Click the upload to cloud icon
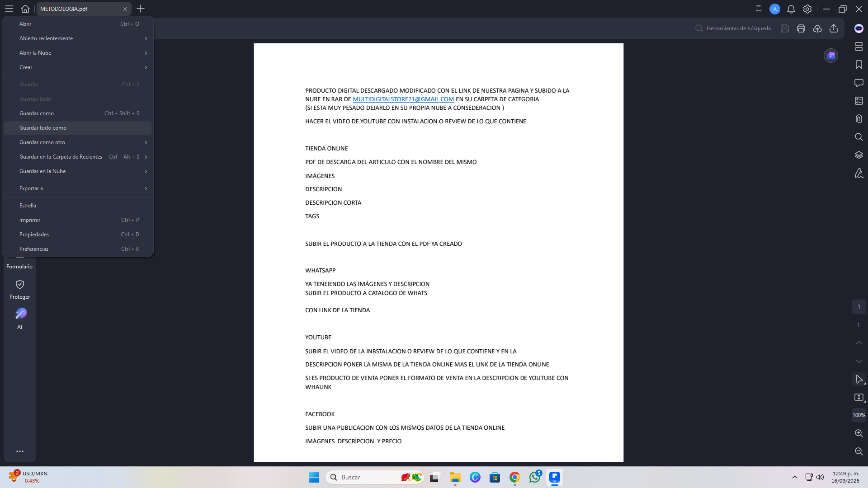Viewport: 868px width, 488px height. click(x=817, y=28)
